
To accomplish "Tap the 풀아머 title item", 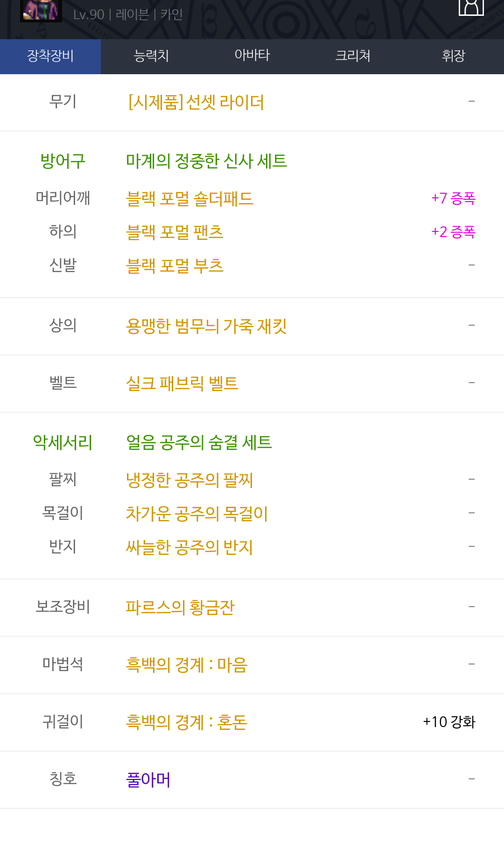I will pos(148,780).
